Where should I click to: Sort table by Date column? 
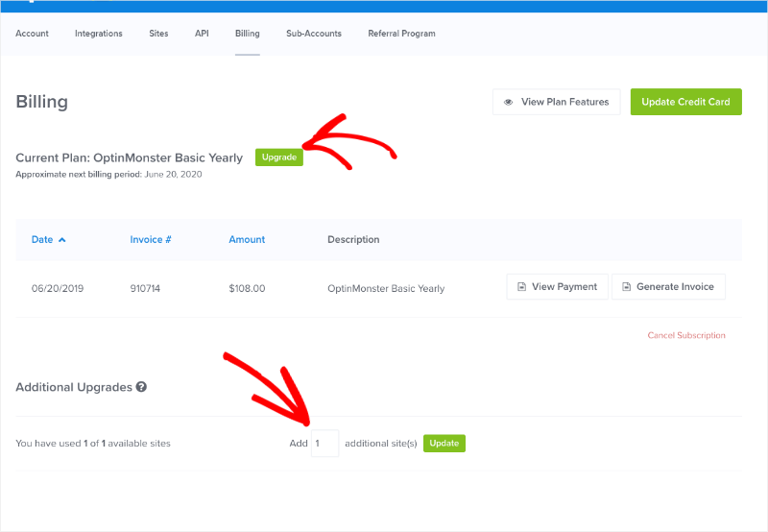pos(42,239)
